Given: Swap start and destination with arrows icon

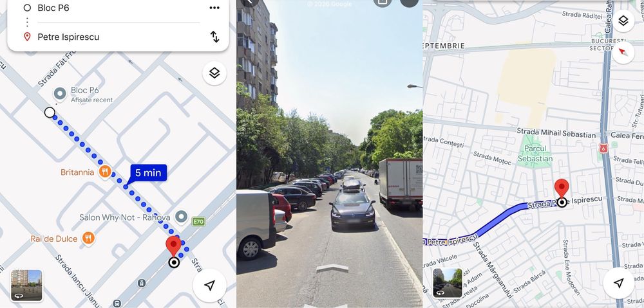Looking at the screenshot, I should 215,37.
